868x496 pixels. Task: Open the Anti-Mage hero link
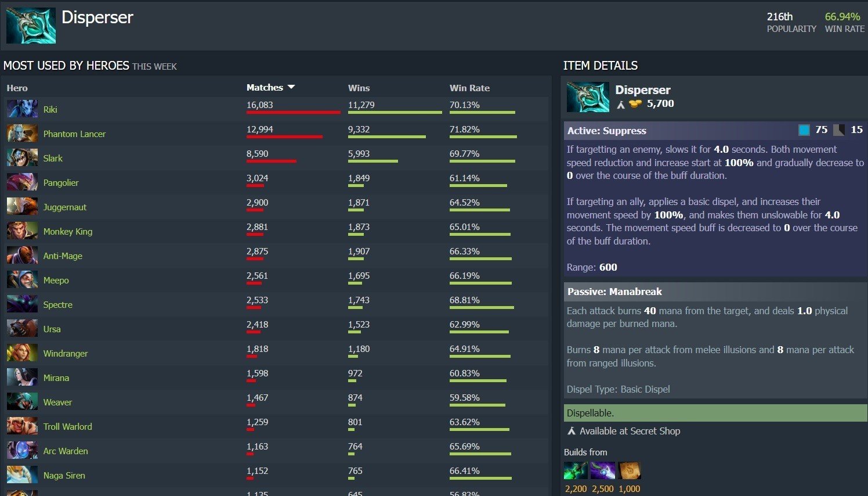[63, 256]
